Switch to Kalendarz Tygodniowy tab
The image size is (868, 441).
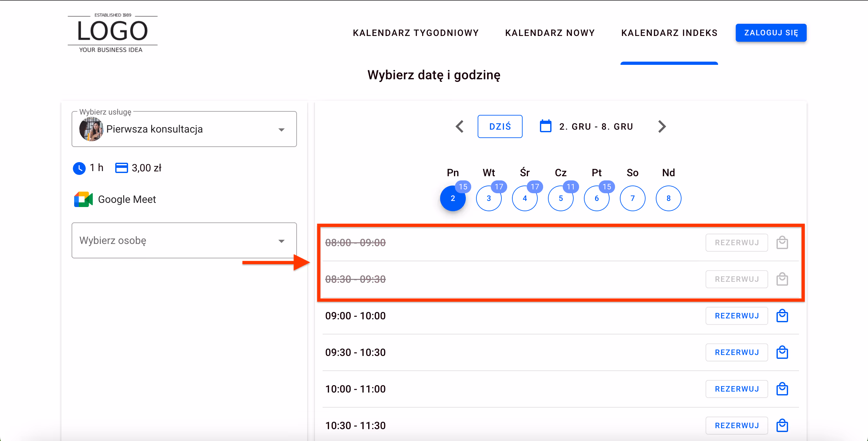pyautogui.click(x=416, y=32)
